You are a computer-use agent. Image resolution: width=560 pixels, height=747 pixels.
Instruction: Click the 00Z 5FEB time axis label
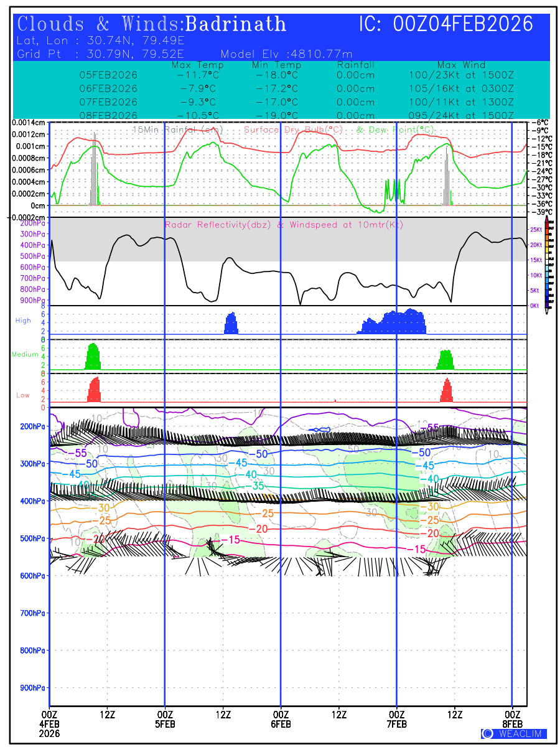(165, 718)
